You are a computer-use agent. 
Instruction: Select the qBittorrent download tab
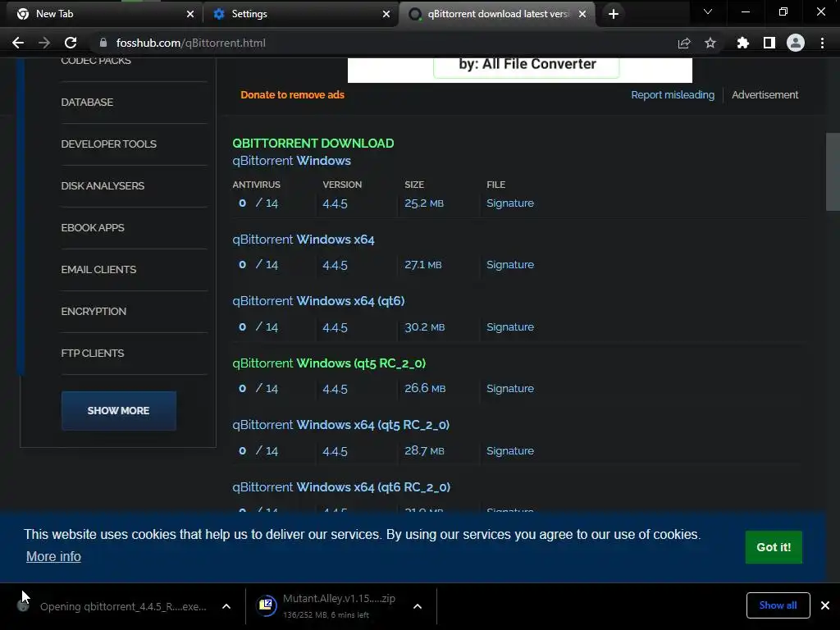(497, 14)
